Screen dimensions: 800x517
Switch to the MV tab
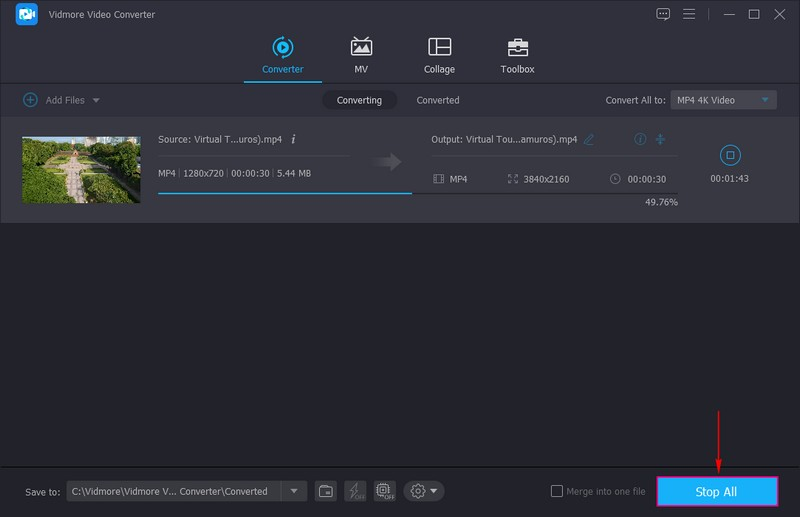361,56
